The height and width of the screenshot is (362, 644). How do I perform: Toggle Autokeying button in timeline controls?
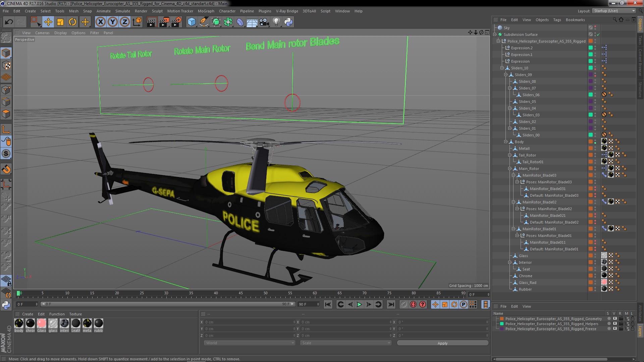[x=413, y=304]
